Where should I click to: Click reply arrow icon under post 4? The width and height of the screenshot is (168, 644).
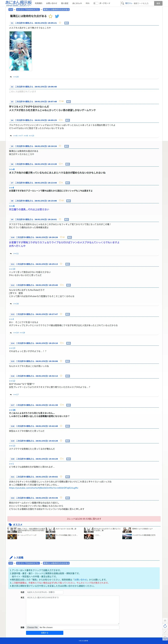[x=11, y=136]
